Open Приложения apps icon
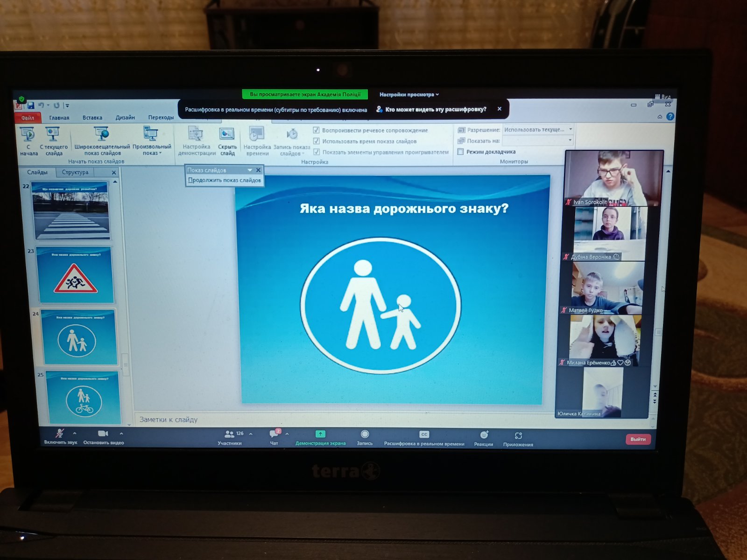 [518, 435]
